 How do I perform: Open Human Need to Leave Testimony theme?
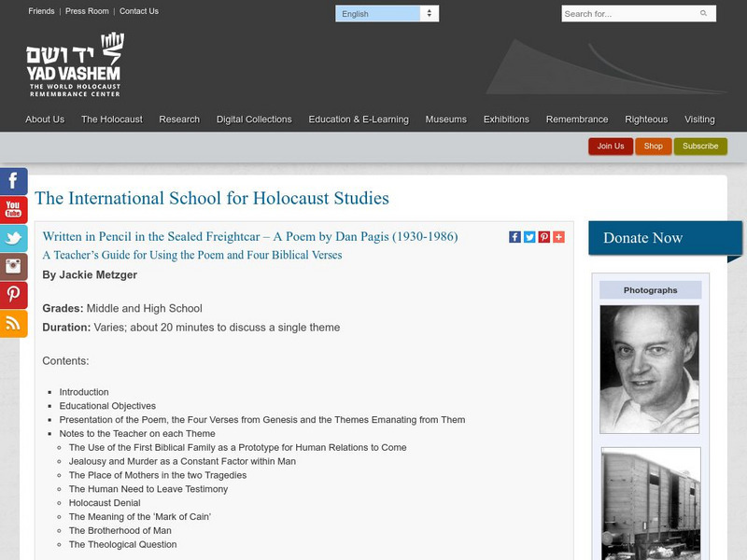pos(148,488)
